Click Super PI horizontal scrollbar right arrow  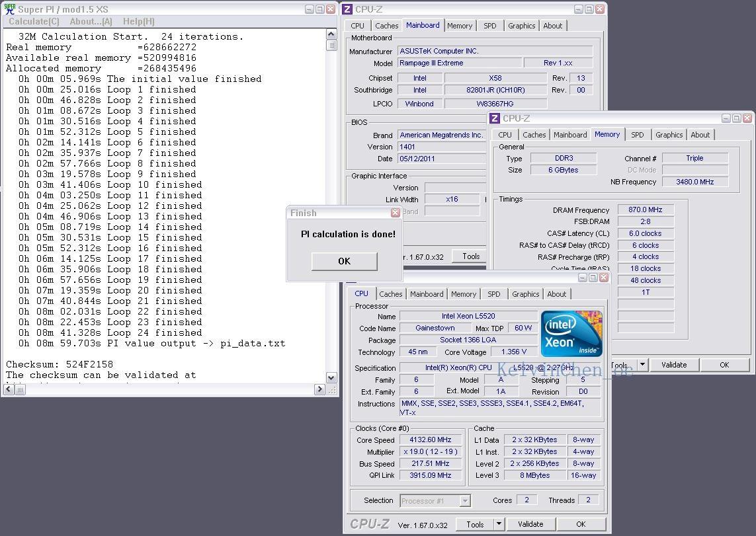coord(319,389)
